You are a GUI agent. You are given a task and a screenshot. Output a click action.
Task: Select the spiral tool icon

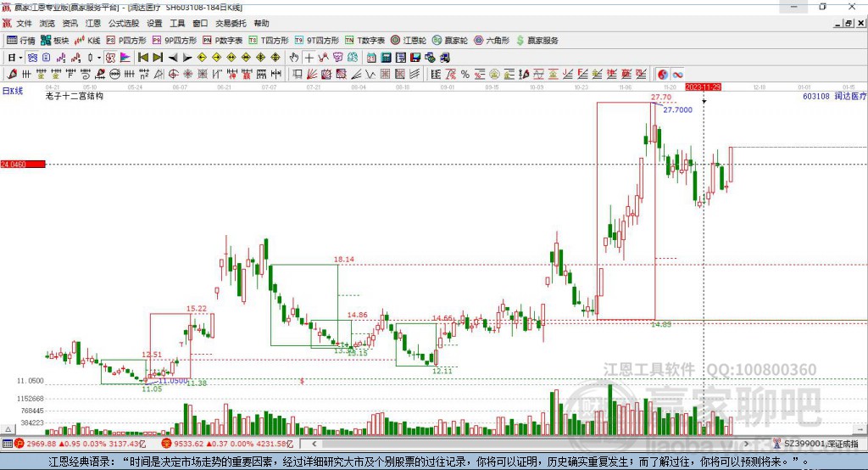pos(86,74)
